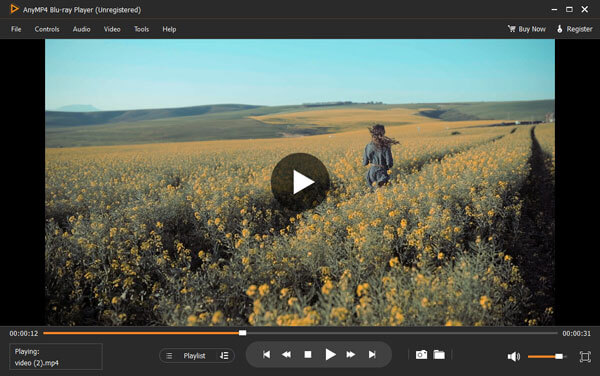
Task: Click the playback progress bar handle
Action: [x=243, y=333]
